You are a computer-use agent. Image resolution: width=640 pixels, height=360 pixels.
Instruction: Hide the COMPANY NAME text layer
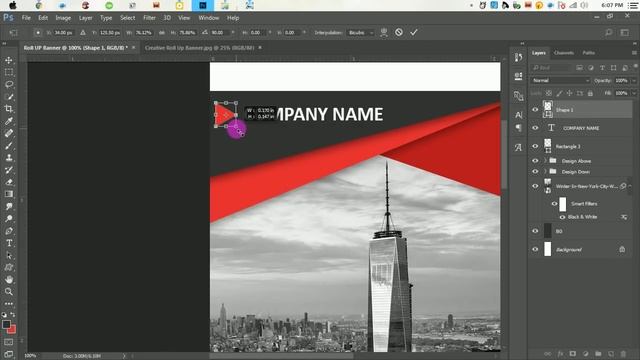[x=535, y=128]
